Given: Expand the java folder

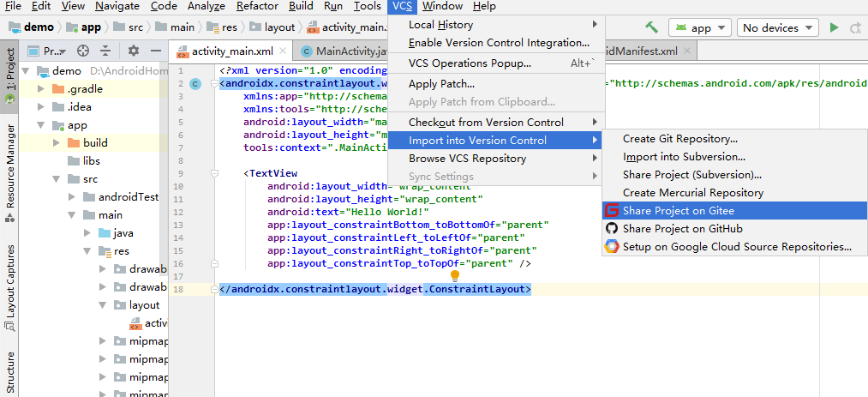Looking at the screenshot, I should (87, 233).
